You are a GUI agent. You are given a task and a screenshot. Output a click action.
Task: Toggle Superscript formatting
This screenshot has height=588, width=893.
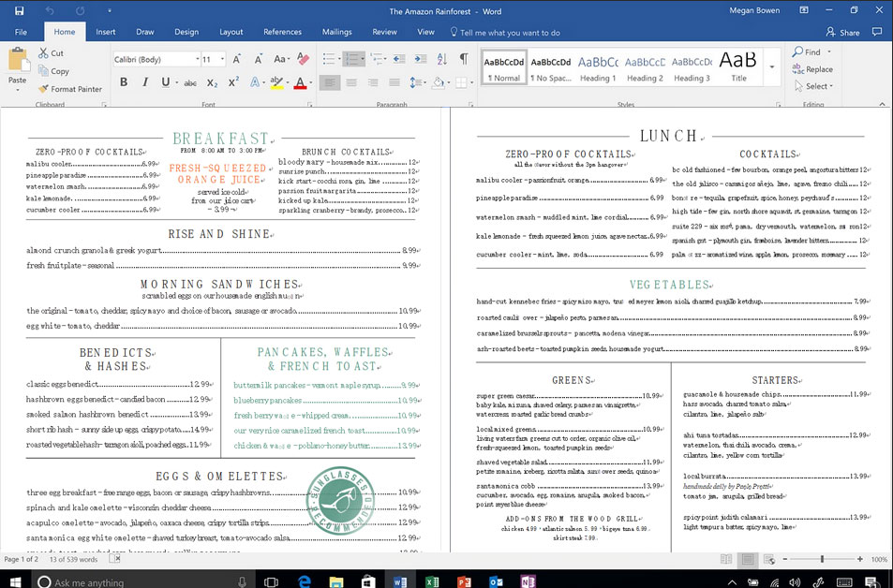pyautogui.click(x=233, y=82)
